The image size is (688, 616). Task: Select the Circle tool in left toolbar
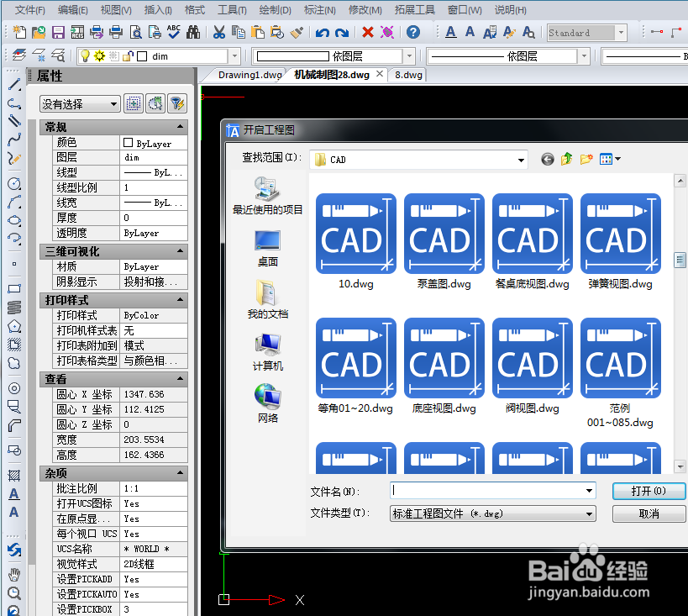[14, 183]
